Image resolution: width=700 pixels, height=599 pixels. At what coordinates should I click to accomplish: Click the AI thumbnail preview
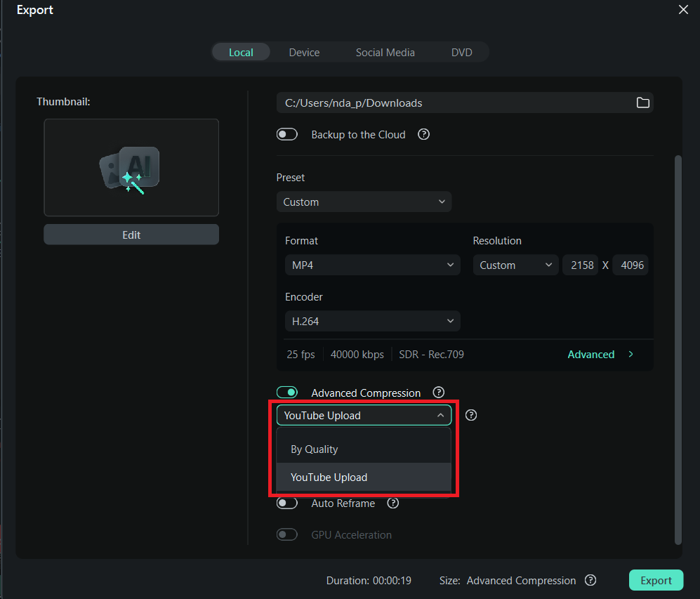point(131,167)
